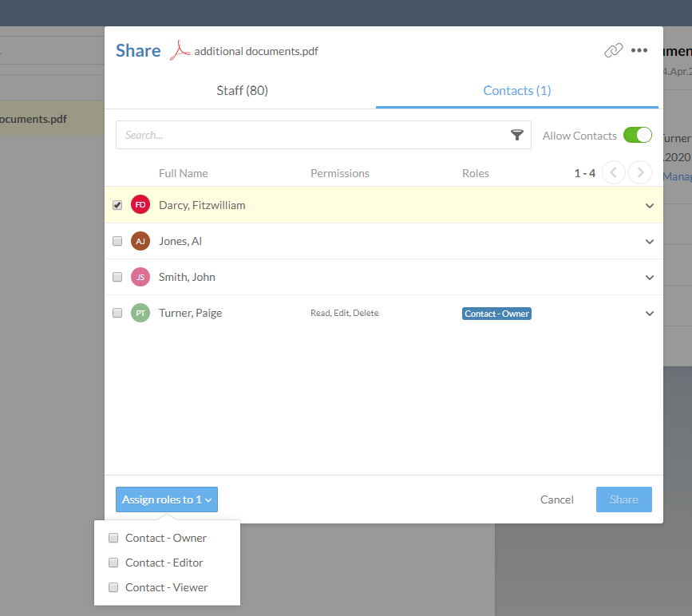The image size is (692, 616).
Task: Select the Contacts tab
Action: 516,90
